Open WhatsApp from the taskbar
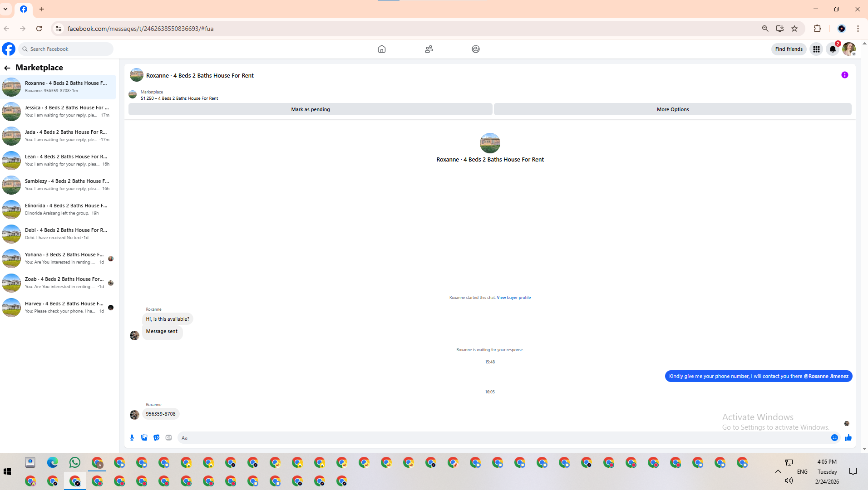Screen dimensions: 868x490 point(75,462)
